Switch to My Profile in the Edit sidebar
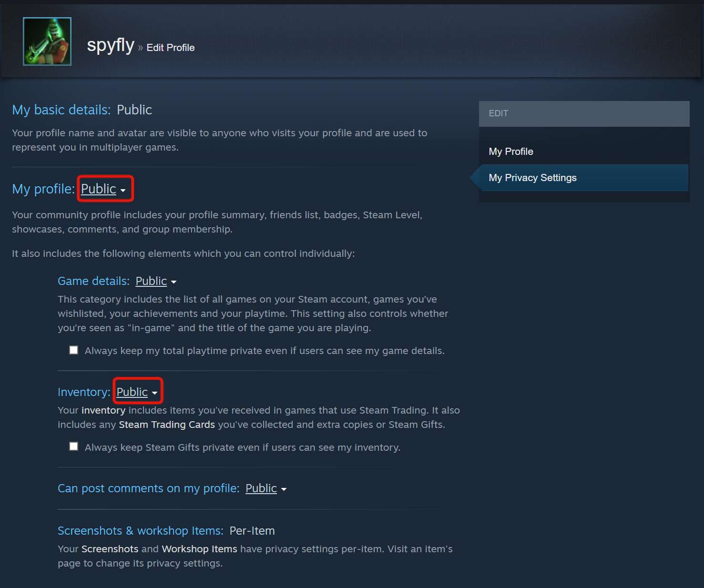Image resolution: width=704 pixels, height=588 pixels. tap(511, 152)
